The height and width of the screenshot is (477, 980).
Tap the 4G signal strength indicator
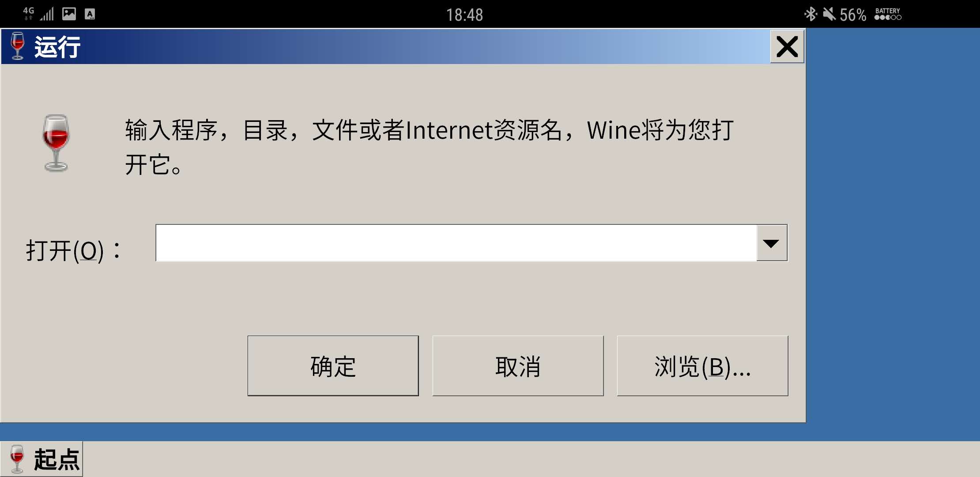38,14
